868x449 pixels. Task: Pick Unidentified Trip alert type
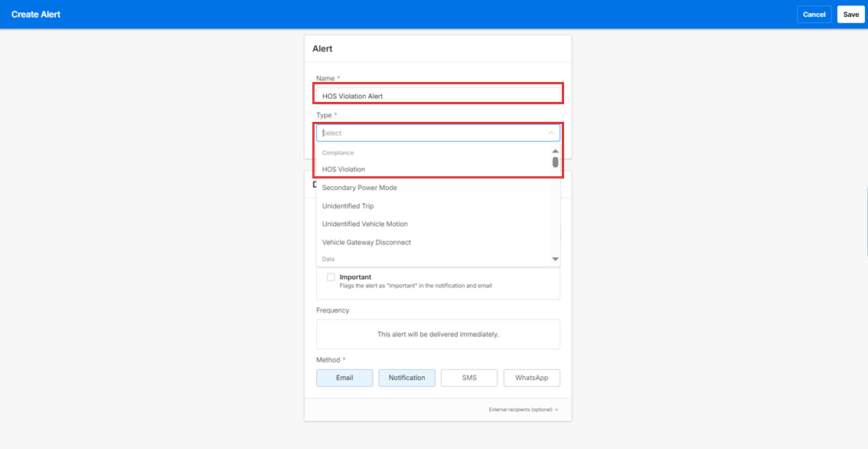click(348, 206)
